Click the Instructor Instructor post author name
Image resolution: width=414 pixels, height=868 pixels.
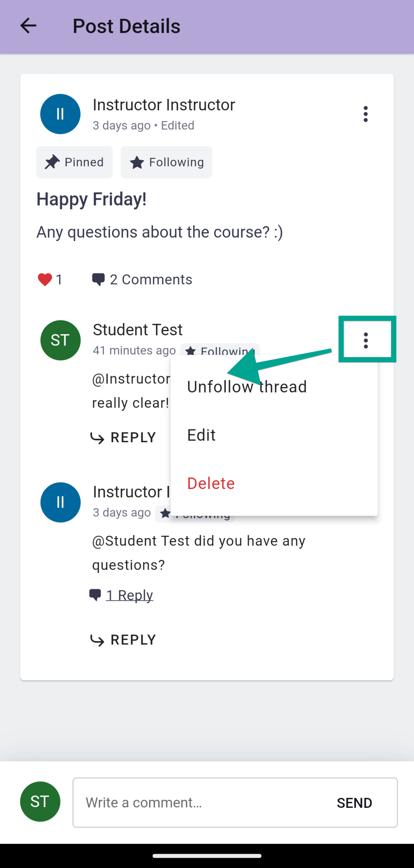coord(164,105)
